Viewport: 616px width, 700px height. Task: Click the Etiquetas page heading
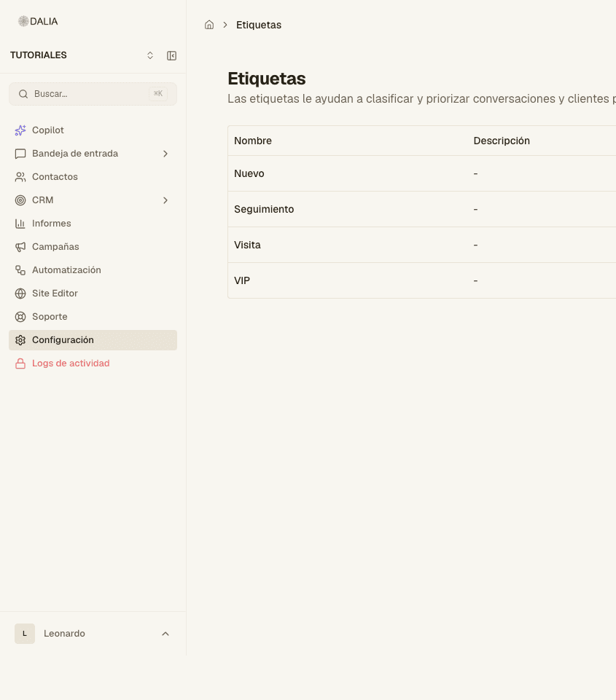pyautogui.click(x=267, y=79)
